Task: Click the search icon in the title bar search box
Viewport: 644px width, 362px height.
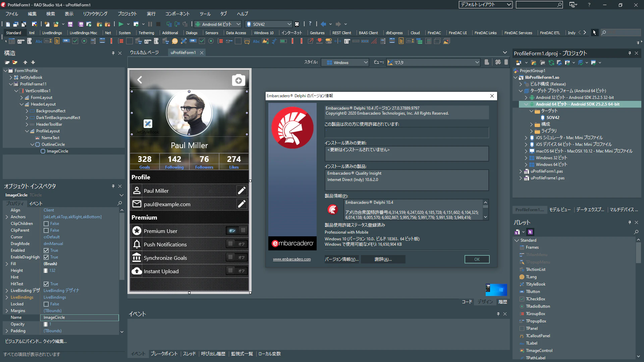Action: [559, 5]
